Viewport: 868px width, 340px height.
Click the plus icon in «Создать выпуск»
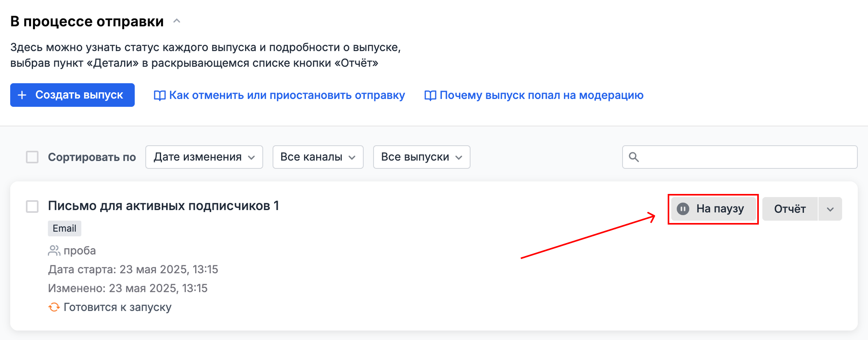tap(22, 95)
